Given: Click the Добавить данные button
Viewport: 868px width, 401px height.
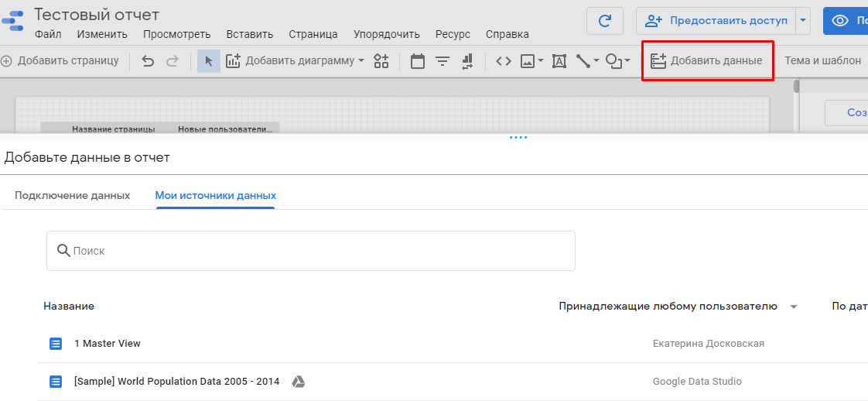Looking at the screenshot, I should click(707, 61).
